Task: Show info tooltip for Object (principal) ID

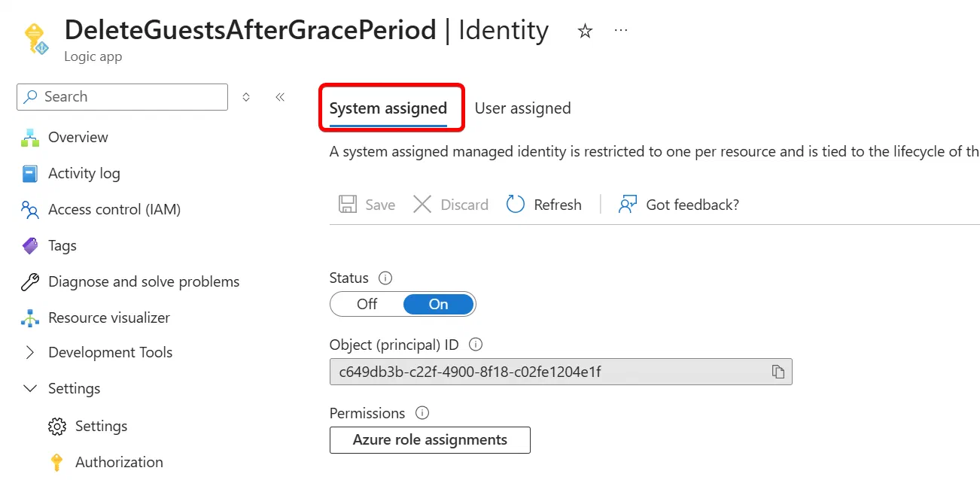Action: pyautogui.click(x=476, y=345)
